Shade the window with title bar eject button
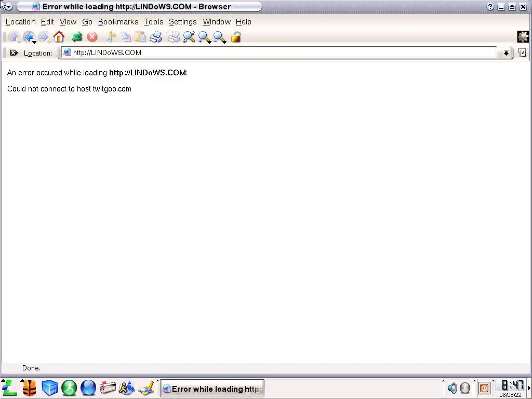The width and height of the screenshot is (532, 399). click(x=512, y=6)
